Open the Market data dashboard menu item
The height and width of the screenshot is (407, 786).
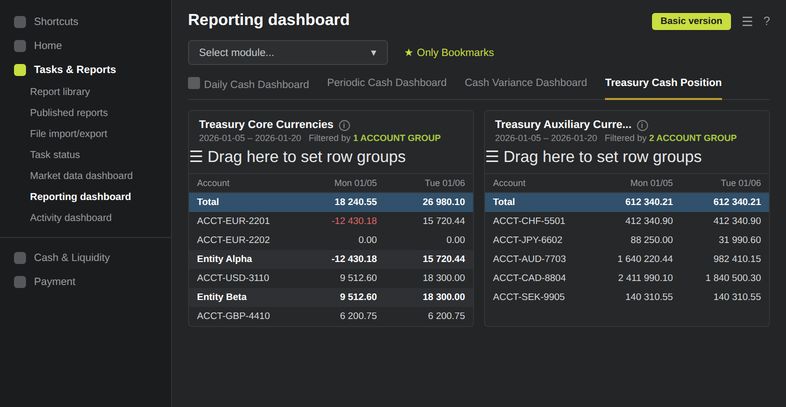click(x=81, y=176)
